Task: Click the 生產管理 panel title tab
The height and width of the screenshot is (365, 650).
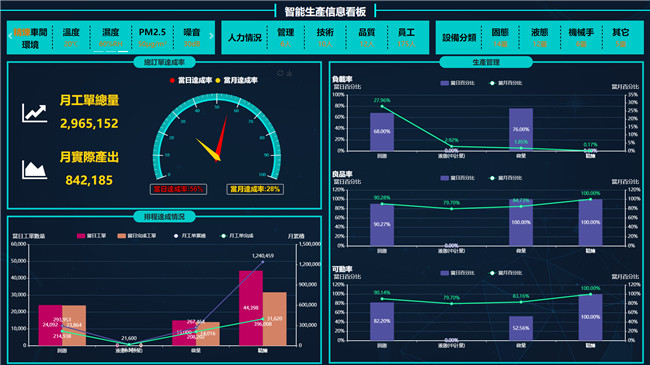Action: coord(486,63)
